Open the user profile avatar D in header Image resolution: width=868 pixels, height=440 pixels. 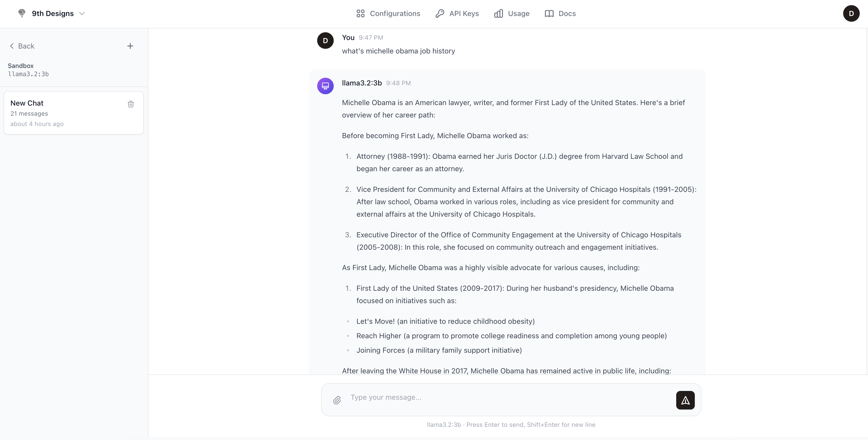[851, 13]
